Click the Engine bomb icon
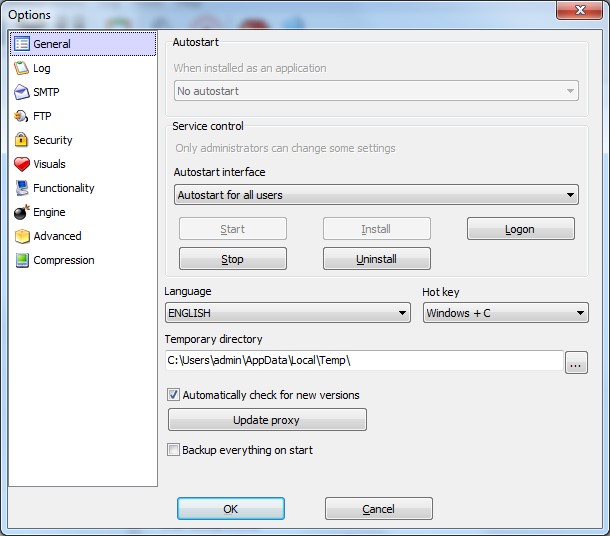Viewport: 610px width, 536px height. coord(21,212)
